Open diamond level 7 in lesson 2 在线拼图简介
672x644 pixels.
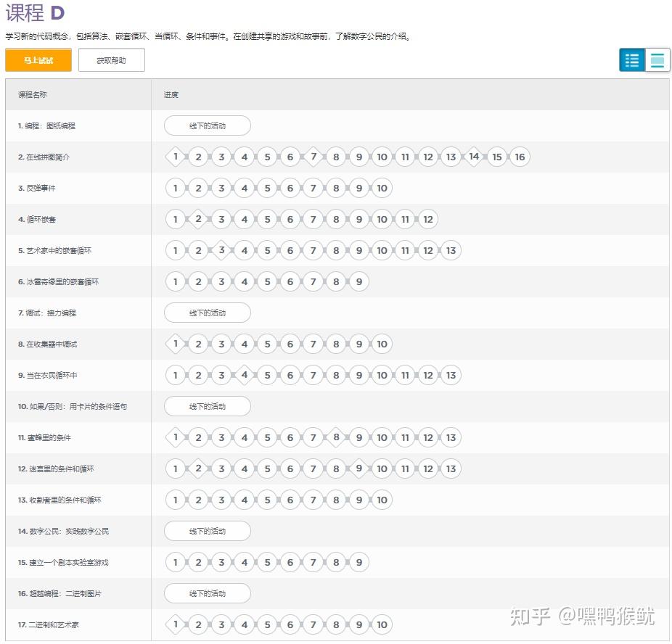click(x=314, y=157)
